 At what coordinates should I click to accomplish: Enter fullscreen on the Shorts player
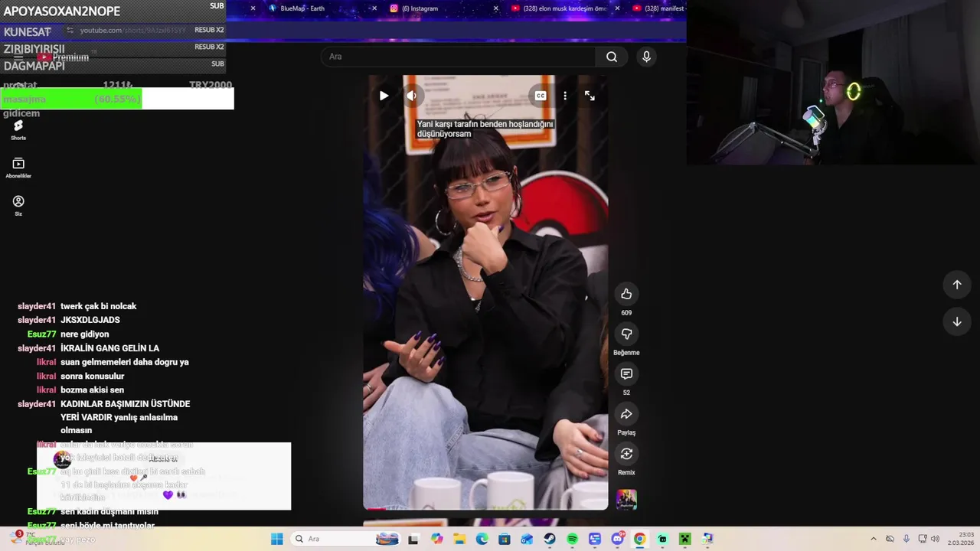click(x=590, y=96)
